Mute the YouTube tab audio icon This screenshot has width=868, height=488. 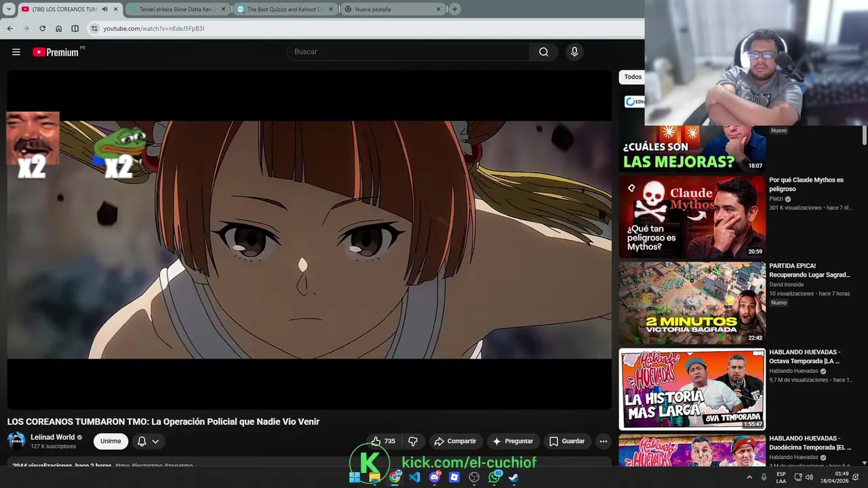[x=104, y=9]
